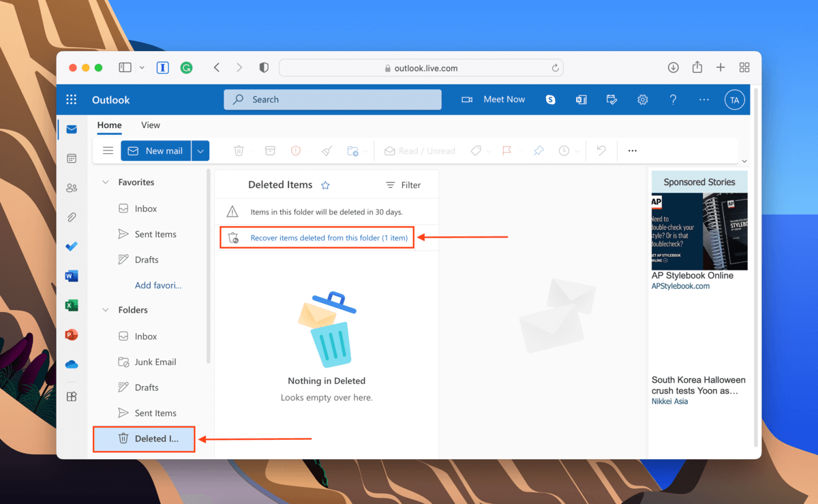Launch Word from the app rail

pos(72,276)
